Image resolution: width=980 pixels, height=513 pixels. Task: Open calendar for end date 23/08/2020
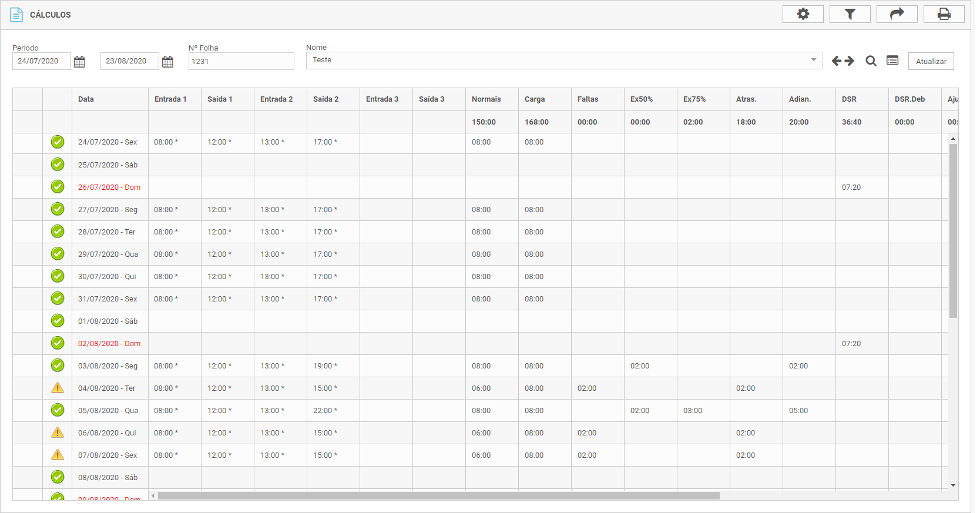click(x=167, y=62)
